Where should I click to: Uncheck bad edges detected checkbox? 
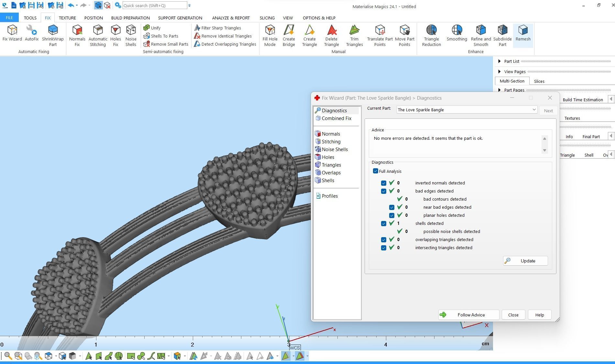[383, 191]
